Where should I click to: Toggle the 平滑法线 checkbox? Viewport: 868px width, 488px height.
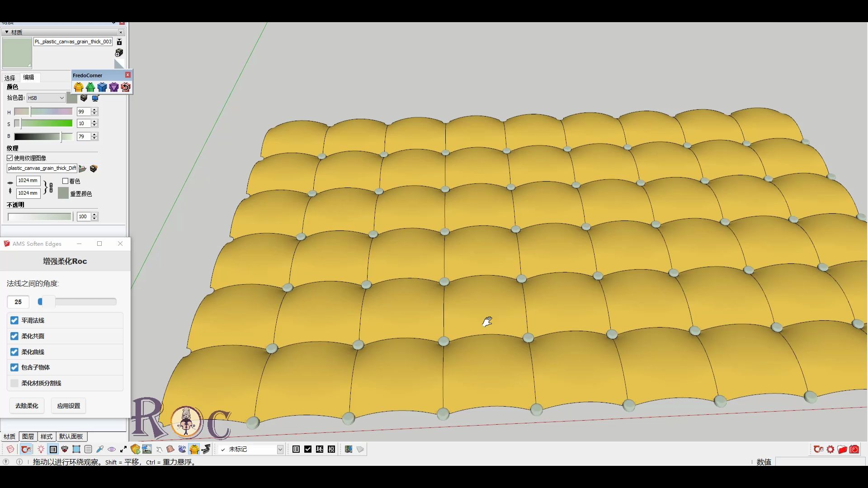pyautogui.click(x=14, y=320)
